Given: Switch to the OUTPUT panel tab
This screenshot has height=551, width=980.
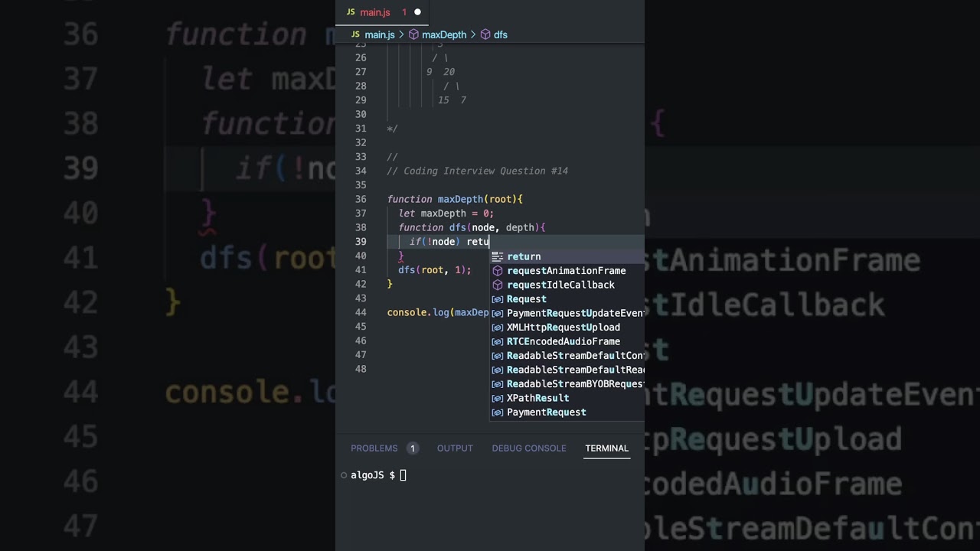Looking at the screenshot, I should click(x=455, y=448).
